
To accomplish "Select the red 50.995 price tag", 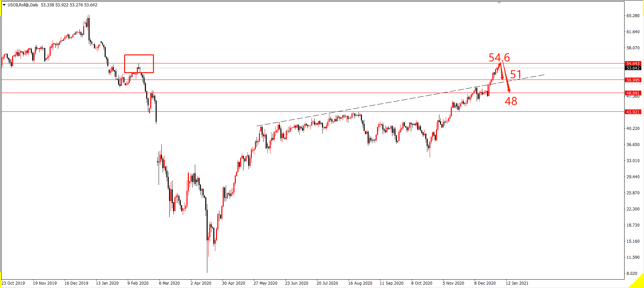I will pos(633,80).
